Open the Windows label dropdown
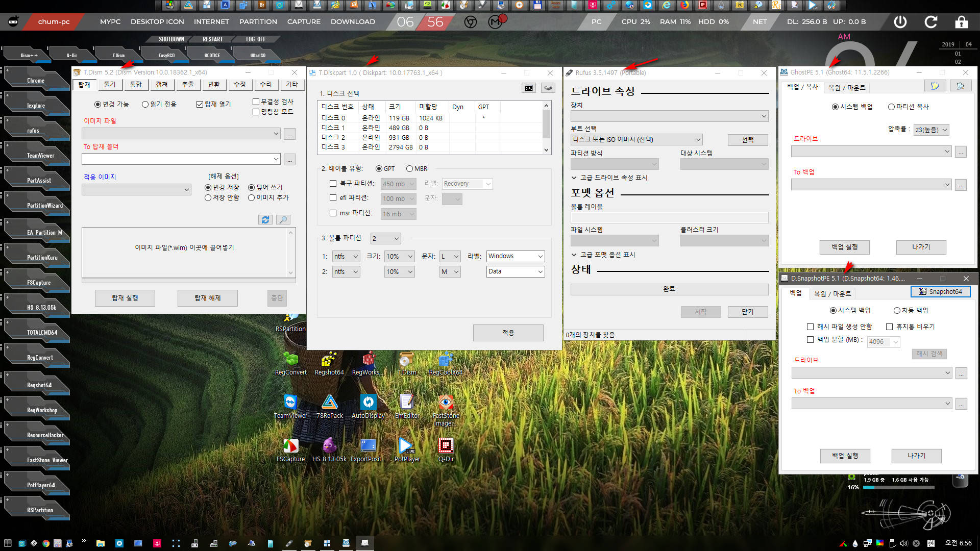 click(x=516, y=256)
